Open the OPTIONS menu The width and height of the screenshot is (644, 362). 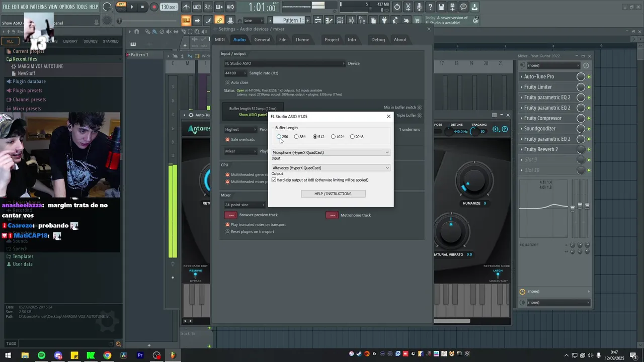[67, 7]
